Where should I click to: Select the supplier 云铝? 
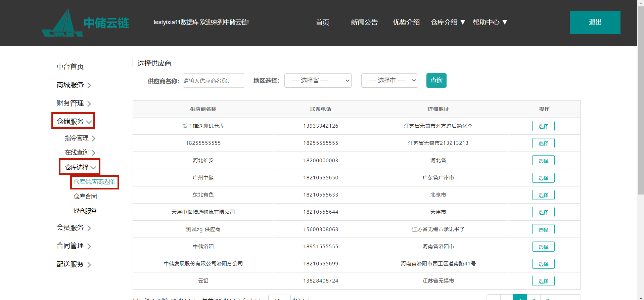[543, 281]
